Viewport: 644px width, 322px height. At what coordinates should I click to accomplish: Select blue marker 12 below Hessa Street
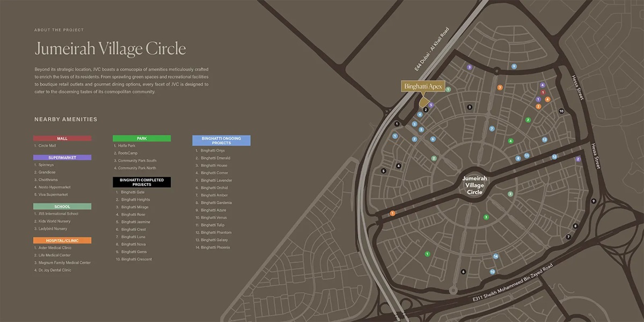(554, 157)
